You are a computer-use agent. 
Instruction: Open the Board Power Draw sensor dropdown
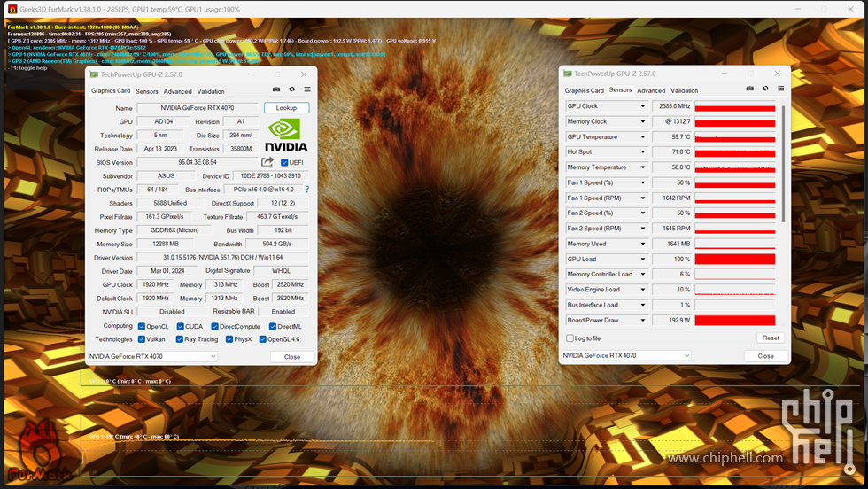(x=643, y=320)
